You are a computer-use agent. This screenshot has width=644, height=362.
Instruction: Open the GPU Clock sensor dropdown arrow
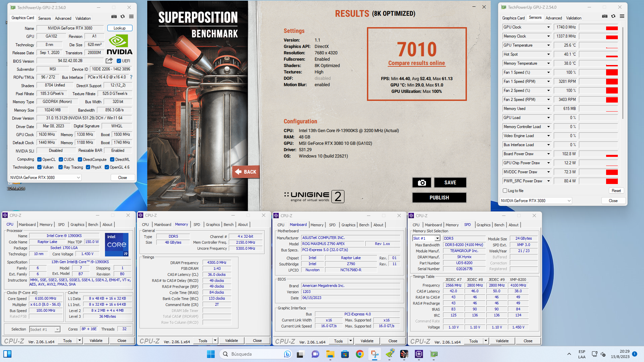click(549, 27)
